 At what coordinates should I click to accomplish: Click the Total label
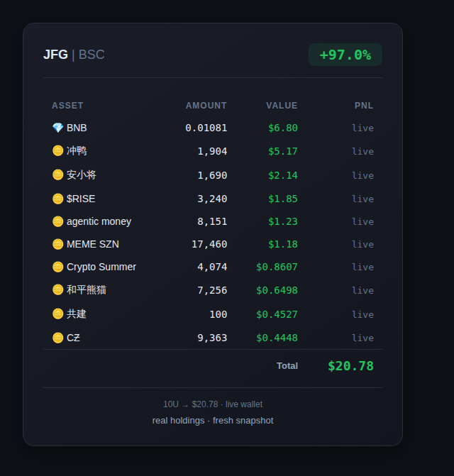point(287,366)
